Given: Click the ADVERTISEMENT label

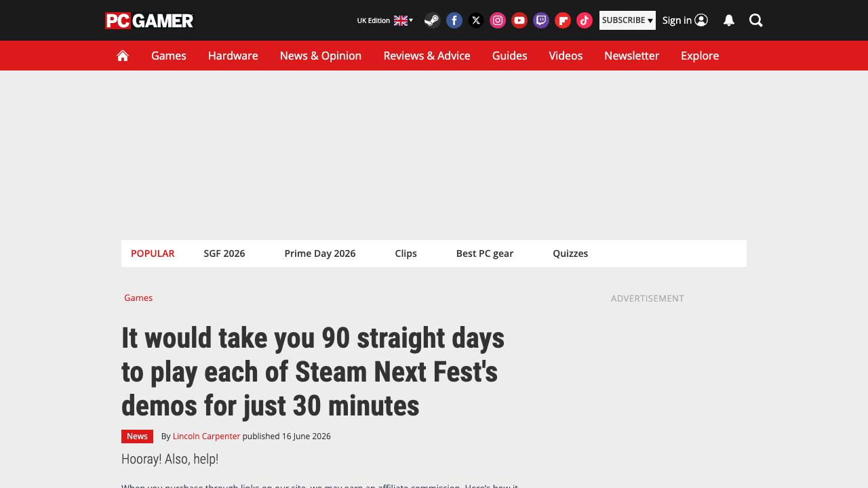Looking at the screenshot, I should pyautogui.click(x=648, y=298).
